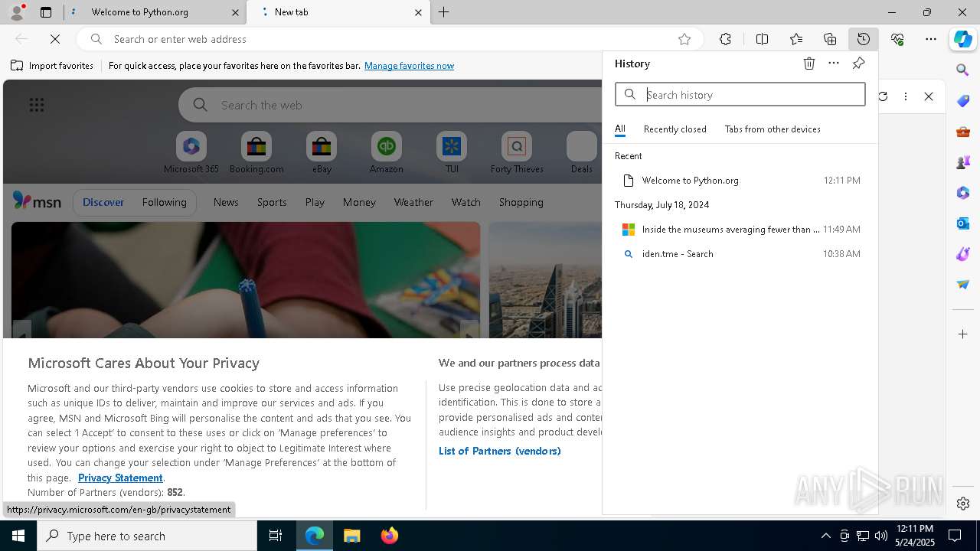Open More options in History panel

[834, 64]
